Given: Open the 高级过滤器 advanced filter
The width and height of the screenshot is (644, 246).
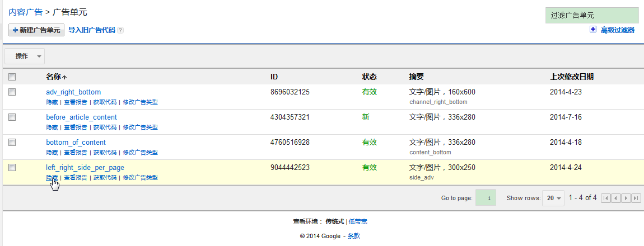Looking at the screenshot, I should pos(617,30).
